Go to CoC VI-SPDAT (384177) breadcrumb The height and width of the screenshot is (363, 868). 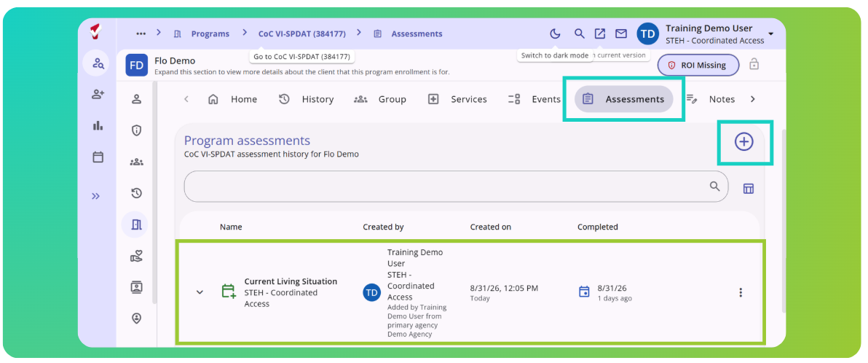(302, 34)
